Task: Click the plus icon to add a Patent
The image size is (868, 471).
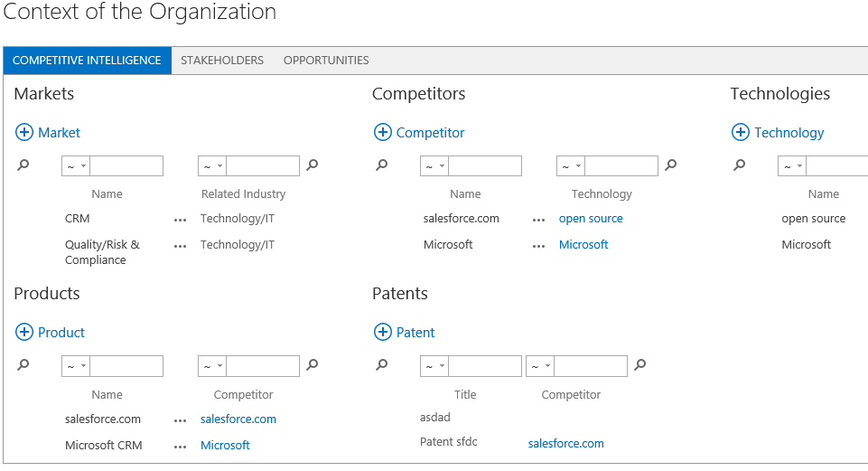Action: (383, 332)
